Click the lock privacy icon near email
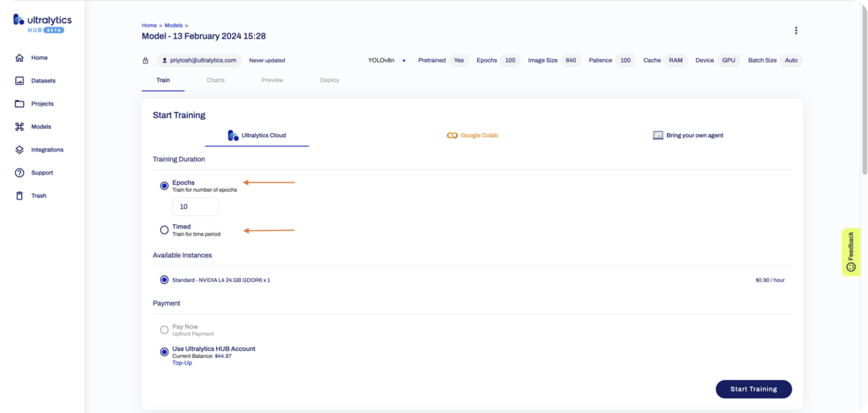Viewport: 868px width, 413px height. pos(146,61)
